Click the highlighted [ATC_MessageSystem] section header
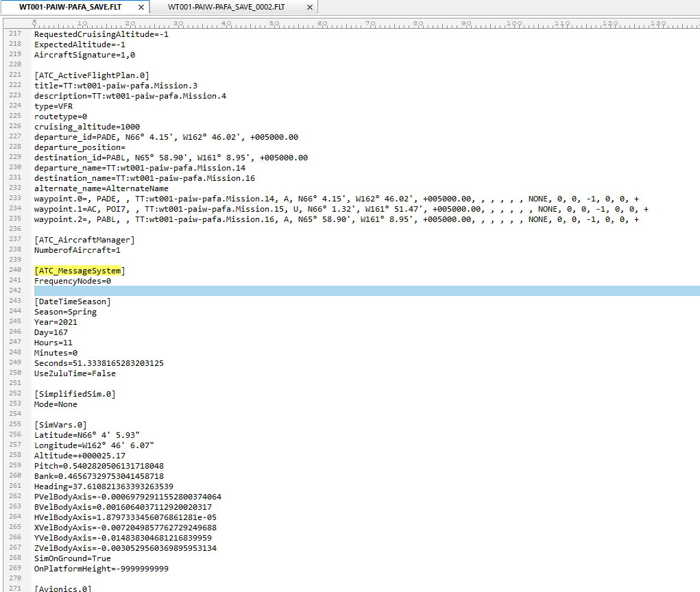The image size is (700, 592). (x=80, y=271)
